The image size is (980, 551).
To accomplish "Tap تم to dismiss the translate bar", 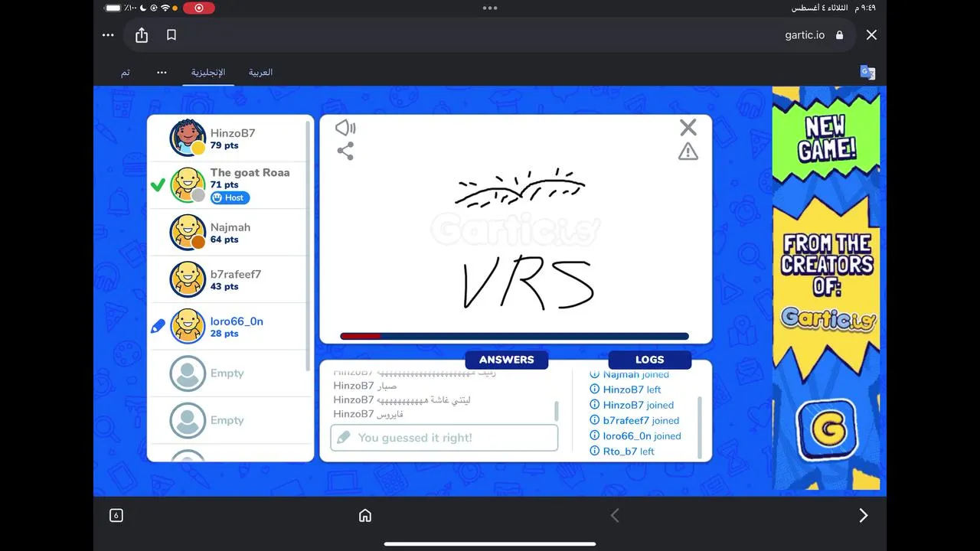I will tap(125, 73).
